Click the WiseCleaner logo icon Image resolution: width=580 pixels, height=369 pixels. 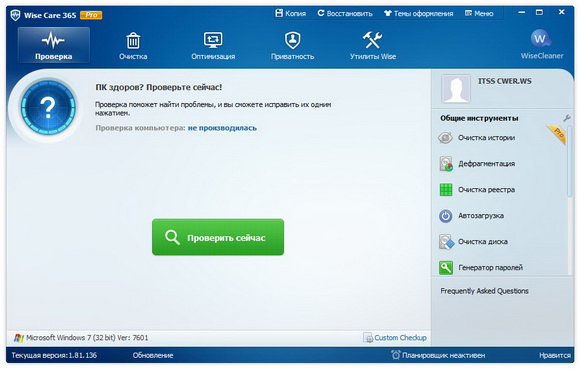(x=541, y=39)
